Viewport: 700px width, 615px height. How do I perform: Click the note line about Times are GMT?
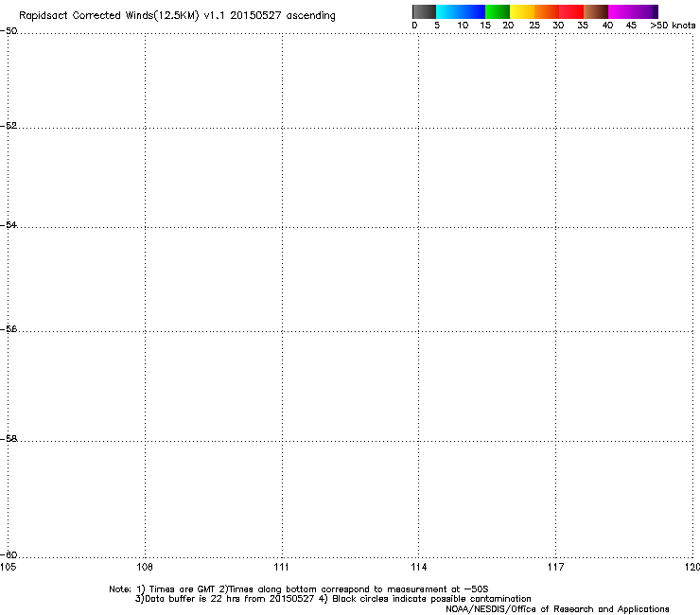[x=299, y=589]
